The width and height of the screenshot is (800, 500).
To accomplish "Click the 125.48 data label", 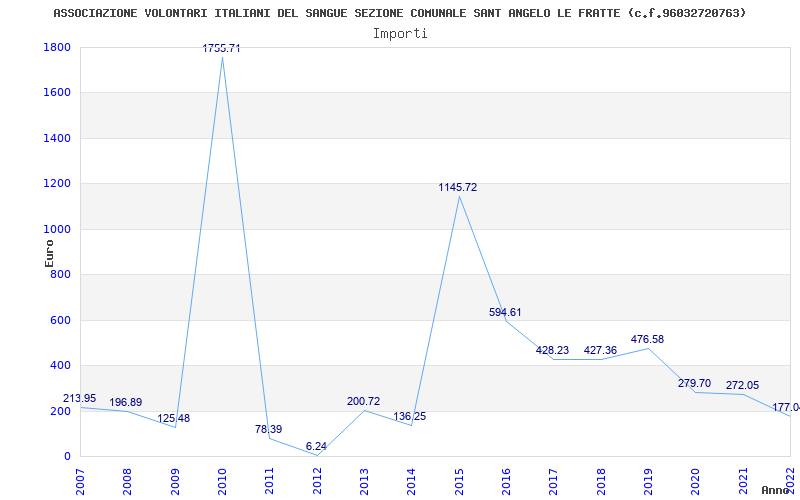I will 173,418.
